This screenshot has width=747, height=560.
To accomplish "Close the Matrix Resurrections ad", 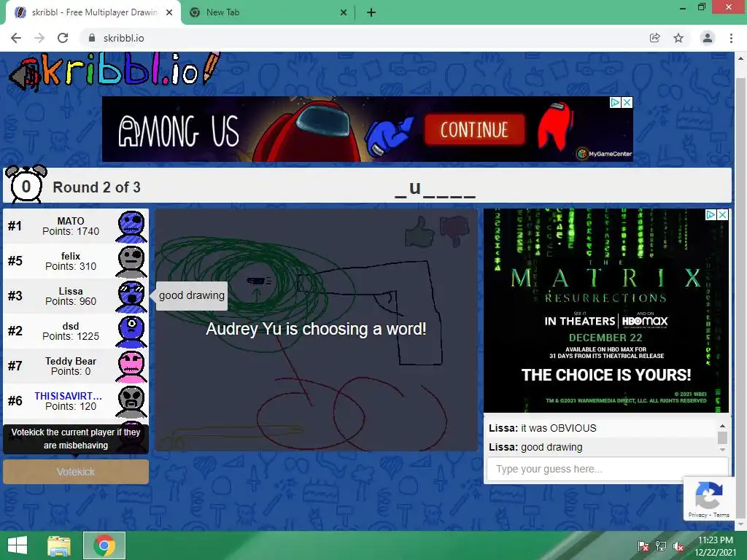I will pos(723,215).
